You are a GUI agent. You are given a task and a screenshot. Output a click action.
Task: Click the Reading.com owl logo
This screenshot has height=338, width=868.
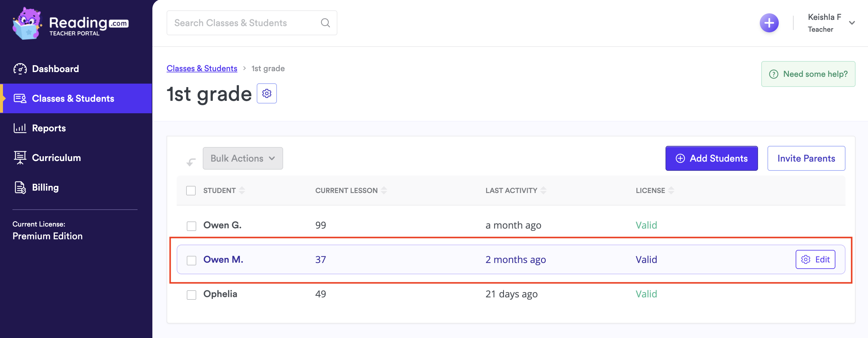27,24
